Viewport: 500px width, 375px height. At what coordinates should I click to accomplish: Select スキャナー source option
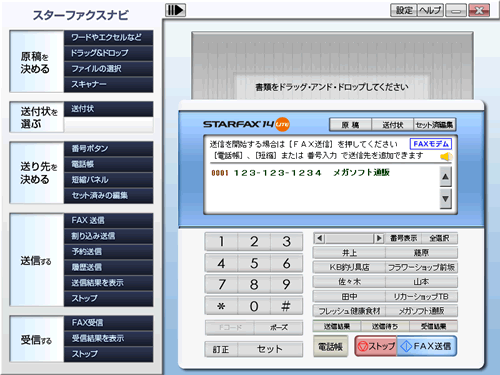point(108,84)
